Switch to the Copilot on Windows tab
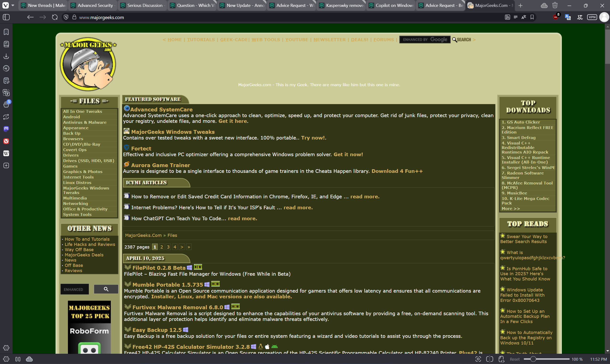 point(391,5)
